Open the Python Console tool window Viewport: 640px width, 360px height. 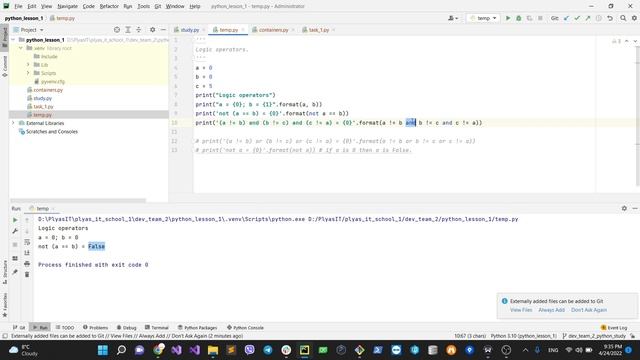[245, 327]
